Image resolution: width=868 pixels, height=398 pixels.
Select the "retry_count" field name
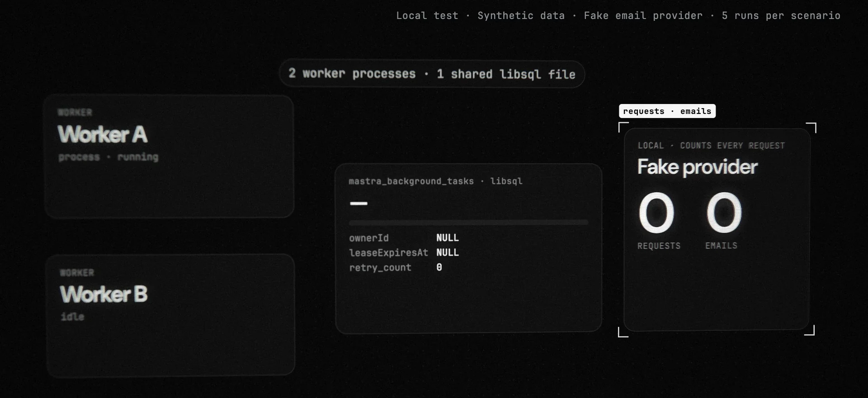[380, 268]
